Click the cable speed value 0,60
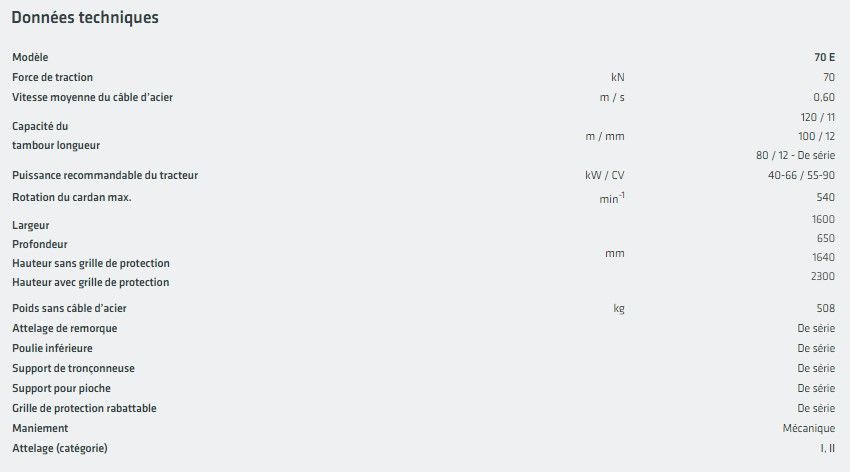Viewport: 850px width, 472px height. coord(824,97)
